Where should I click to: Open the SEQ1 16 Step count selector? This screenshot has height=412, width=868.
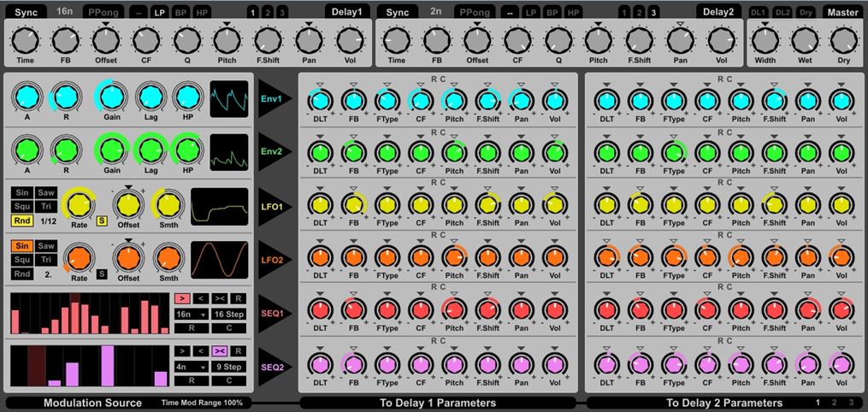pyautogui.click(x=229, y=314)
